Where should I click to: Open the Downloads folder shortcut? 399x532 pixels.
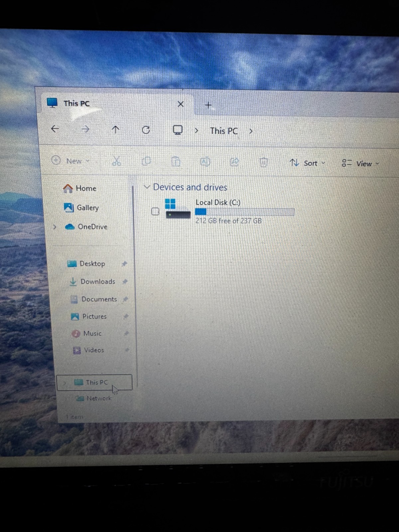(92, 282)
